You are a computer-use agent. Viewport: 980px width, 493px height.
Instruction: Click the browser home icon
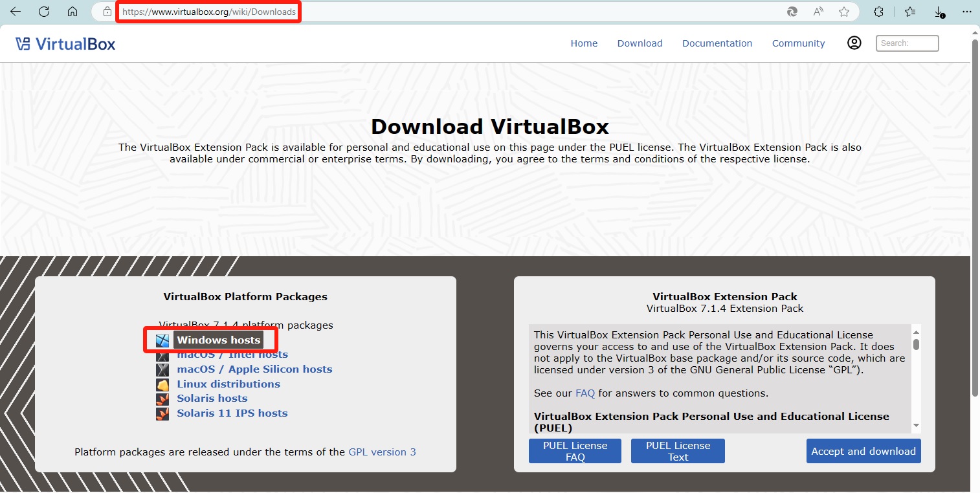72,12
